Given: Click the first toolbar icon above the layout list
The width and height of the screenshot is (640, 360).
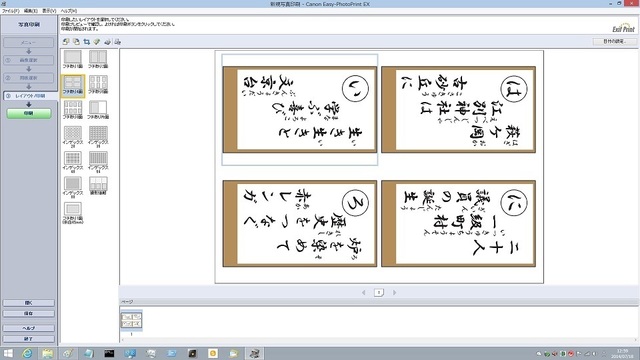Looking at the screenshot, I should [66, 42].
